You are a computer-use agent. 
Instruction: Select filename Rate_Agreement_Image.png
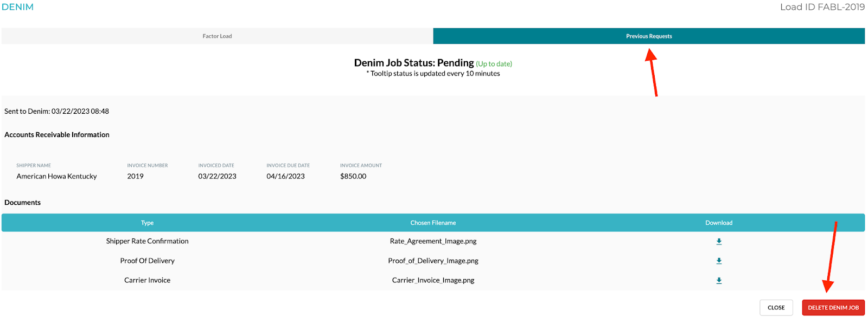tap(433, 241)
